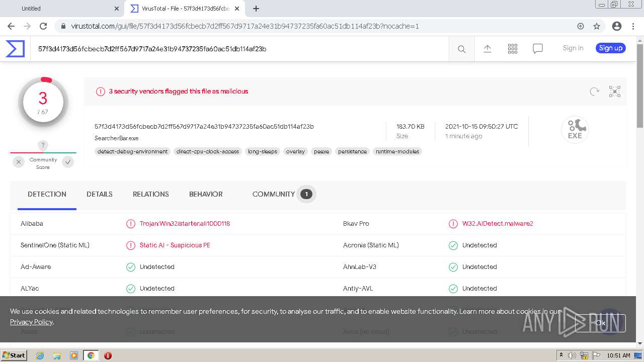Click the search magnifier icon
This screenshot has height=362, width=644.
click(x=461, y=49)
